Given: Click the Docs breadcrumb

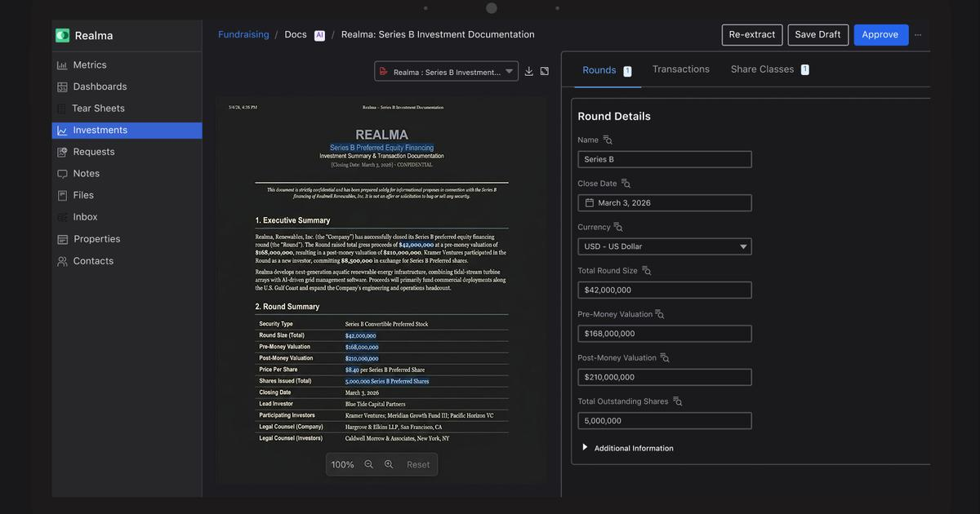Looking at the screenshot, I should coord(296,35).
